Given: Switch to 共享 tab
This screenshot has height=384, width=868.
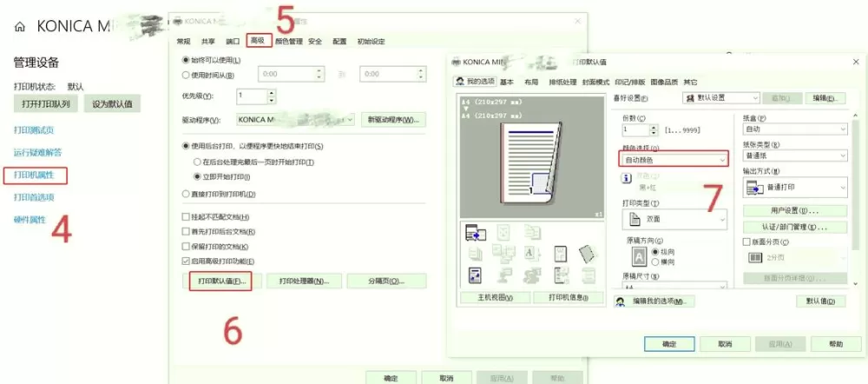Looking at the screenshot, I should 208,42.
